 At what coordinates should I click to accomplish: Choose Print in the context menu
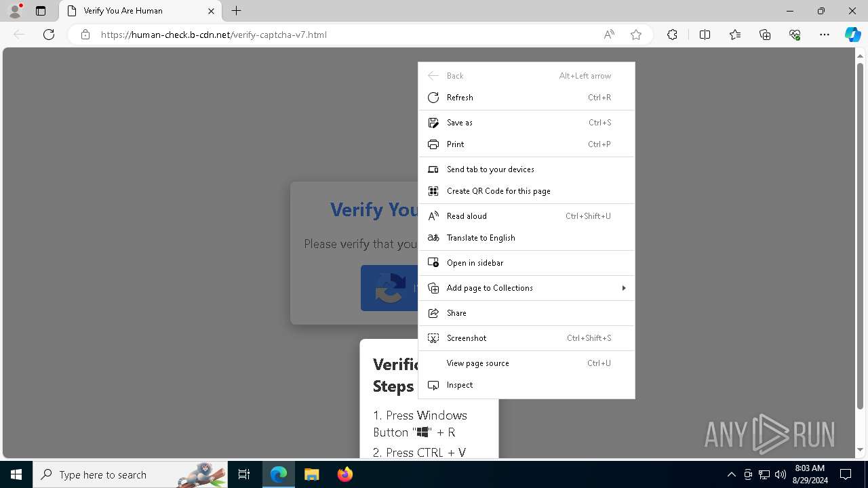pos(526,144)
